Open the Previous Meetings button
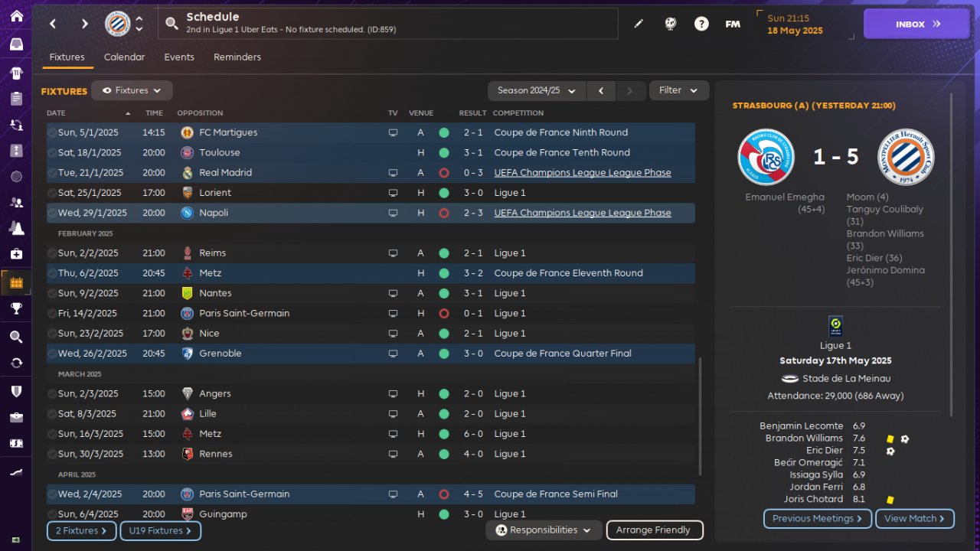Screen dimensions: 980x551 click(818, 518)
